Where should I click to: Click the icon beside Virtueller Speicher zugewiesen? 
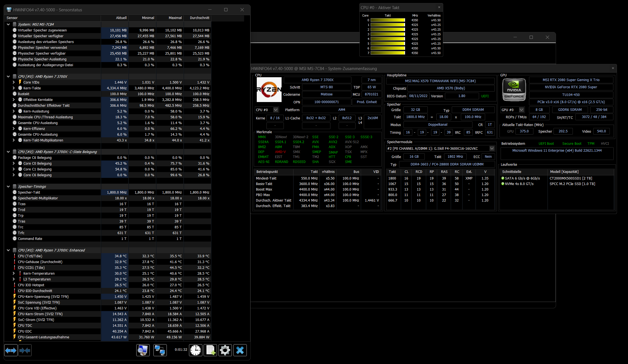15,30
